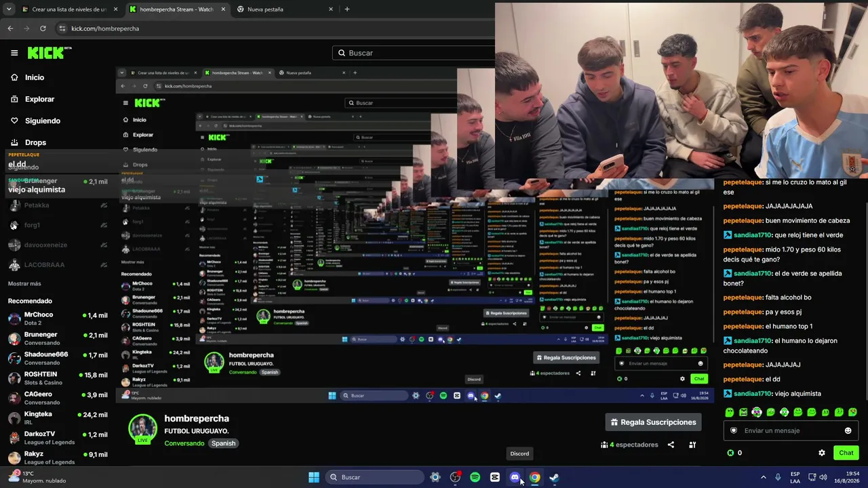Image resolution: width=868 pixels, height=488 pixels.
Task: Open CapCut from the taskbar
Action: pyautogui.click(x=495, y=477)
